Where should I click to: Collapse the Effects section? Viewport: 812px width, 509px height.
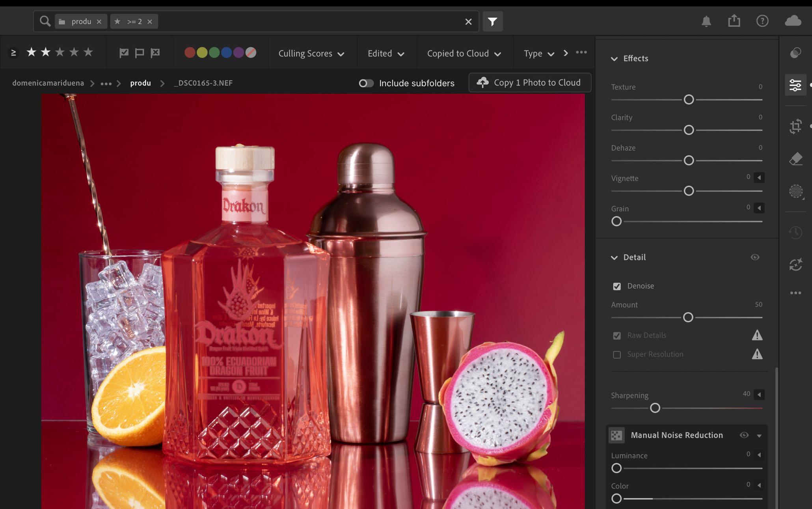pyautogui.click(x=614, y=59)
